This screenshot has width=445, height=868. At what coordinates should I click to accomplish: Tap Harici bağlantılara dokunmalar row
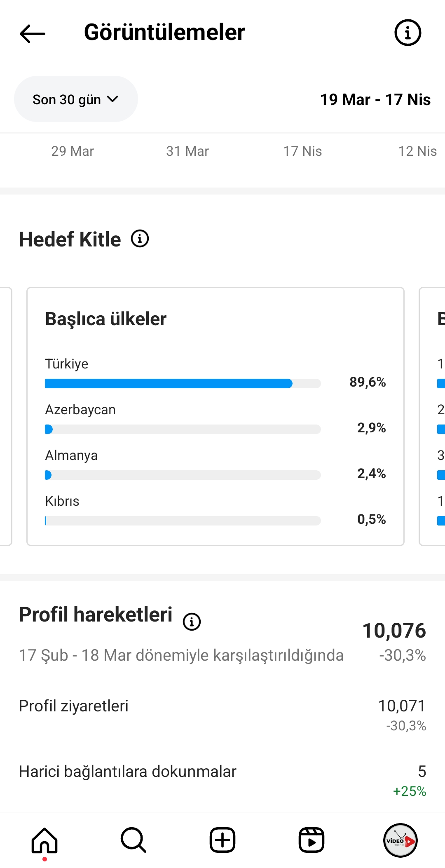click(x=222, y=780)
